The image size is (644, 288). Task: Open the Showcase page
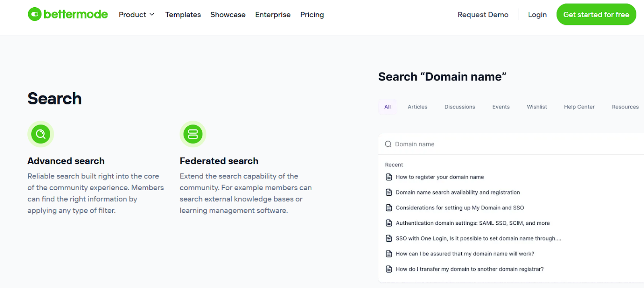[228, 15]
